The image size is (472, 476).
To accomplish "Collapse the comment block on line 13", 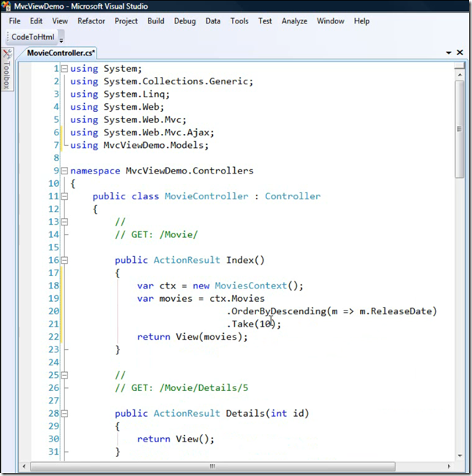I will (64, 222).
